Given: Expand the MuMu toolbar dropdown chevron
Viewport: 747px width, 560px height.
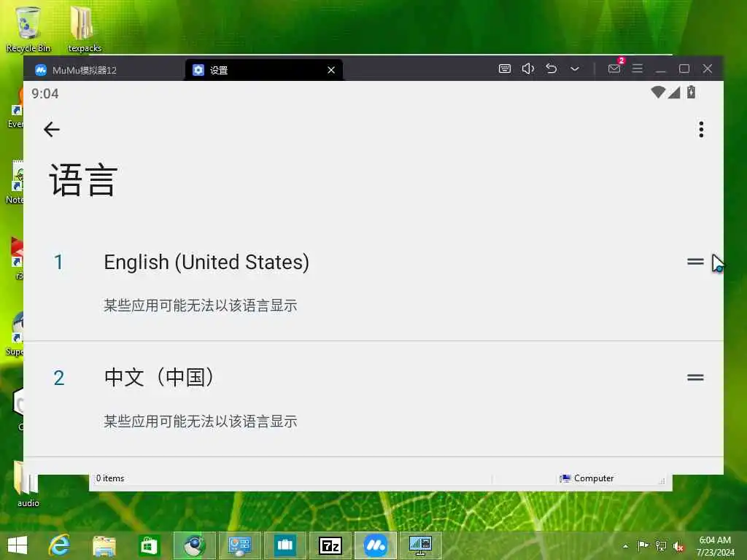Looking at the screenshot, I should 575,69.
